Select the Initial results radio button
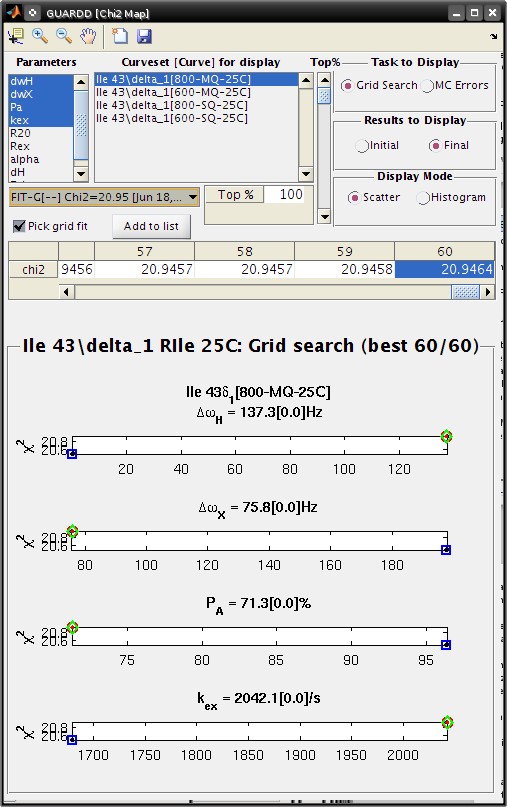This screenshot has width=507, height=807. click(362, 146)
